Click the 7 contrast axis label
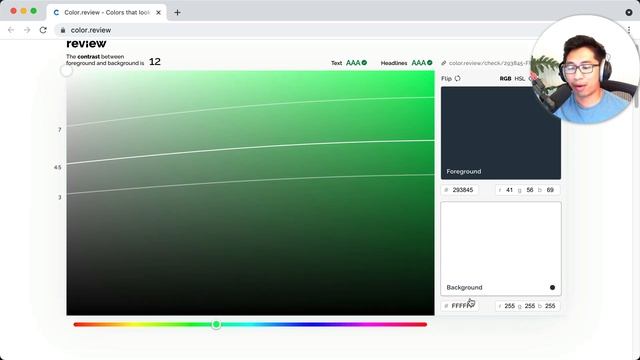This screenshot has width=640, height=360. point(60,130)
